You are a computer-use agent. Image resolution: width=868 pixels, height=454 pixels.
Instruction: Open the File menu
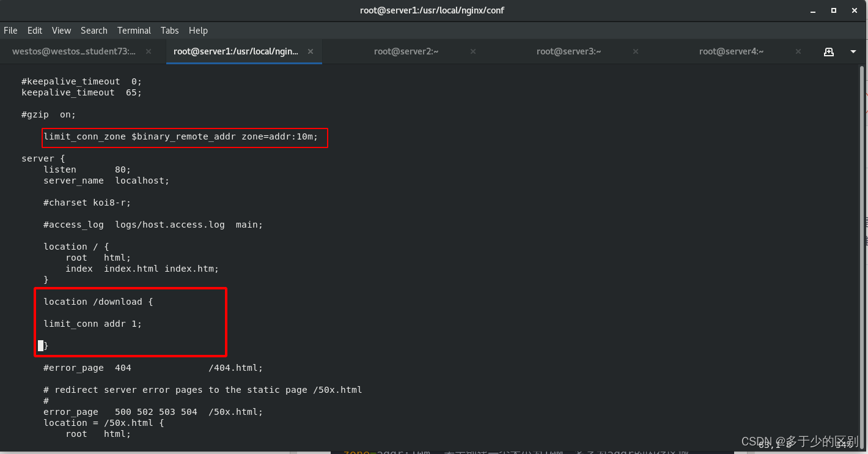point(10,30)
